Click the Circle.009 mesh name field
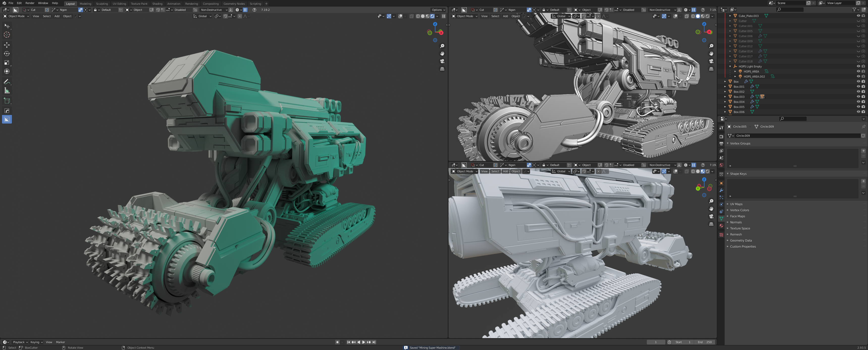 [797, 136]
